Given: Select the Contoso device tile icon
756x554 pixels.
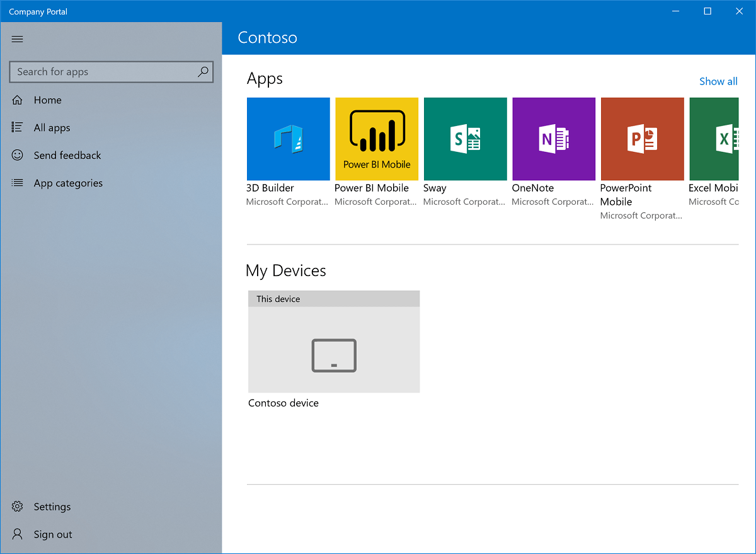Looking at the screenshot, I should pyautogui.click(x=334, y=355).
